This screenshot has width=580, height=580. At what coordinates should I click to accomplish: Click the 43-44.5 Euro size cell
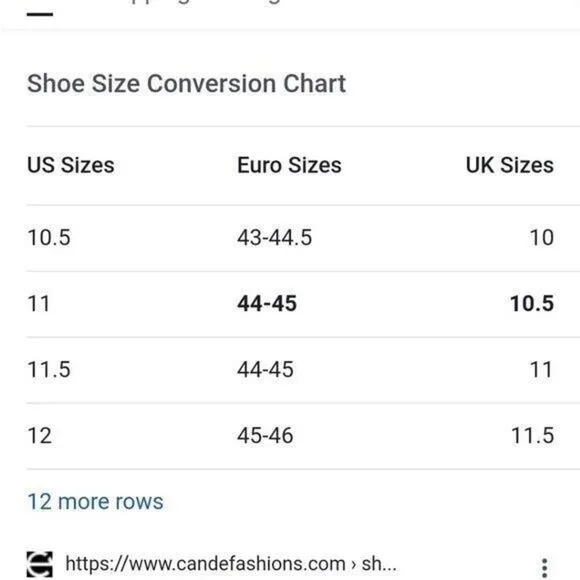coord(274,237)
